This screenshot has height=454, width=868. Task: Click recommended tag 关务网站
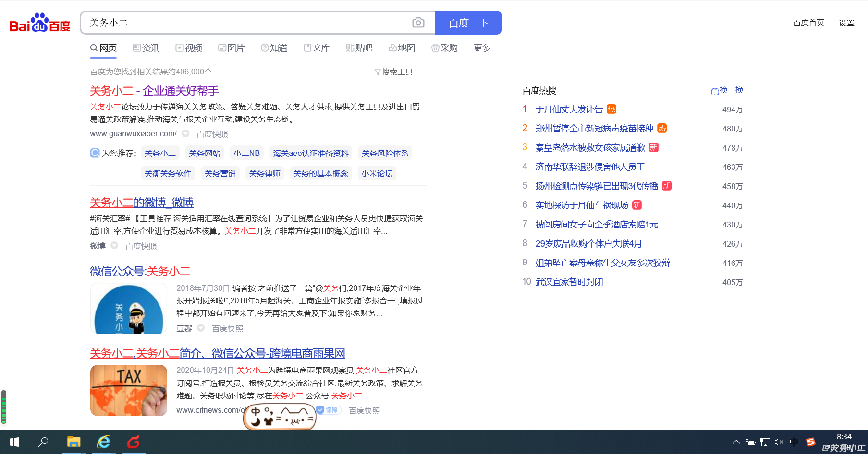(205, 153)
